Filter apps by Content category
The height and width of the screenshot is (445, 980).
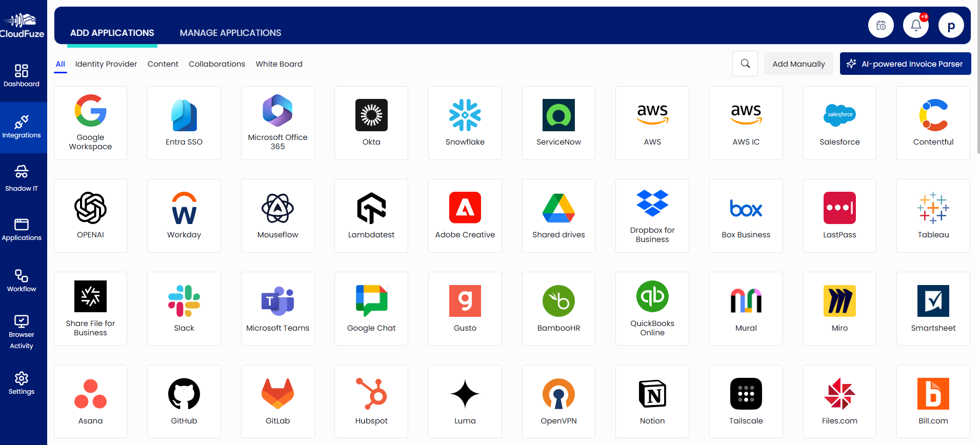(163, 64)
